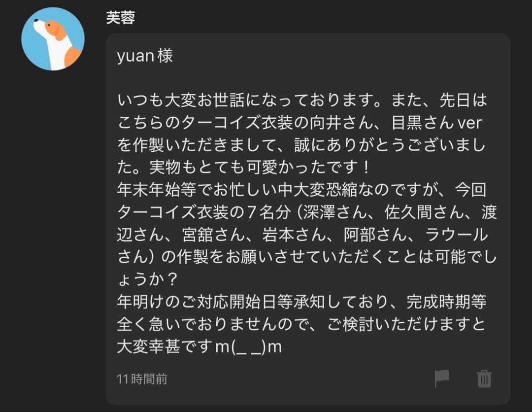Click the trash icon in the bottom right corner

pyautogui.click(x=484, y=378)
